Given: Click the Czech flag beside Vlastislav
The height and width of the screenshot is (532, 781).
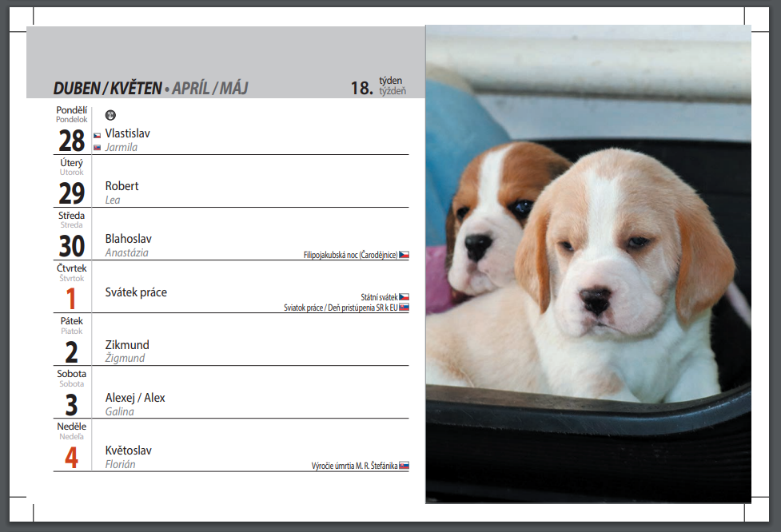Looking at the screenshot, I should point(97,136).
